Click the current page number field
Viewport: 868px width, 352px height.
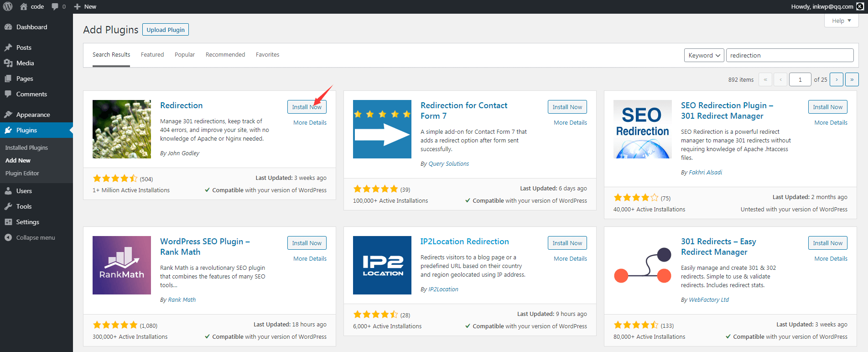click(800, 79)
